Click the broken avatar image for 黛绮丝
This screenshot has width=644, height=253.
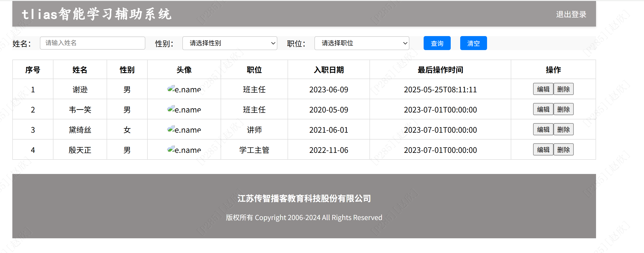tap(184, 129)
